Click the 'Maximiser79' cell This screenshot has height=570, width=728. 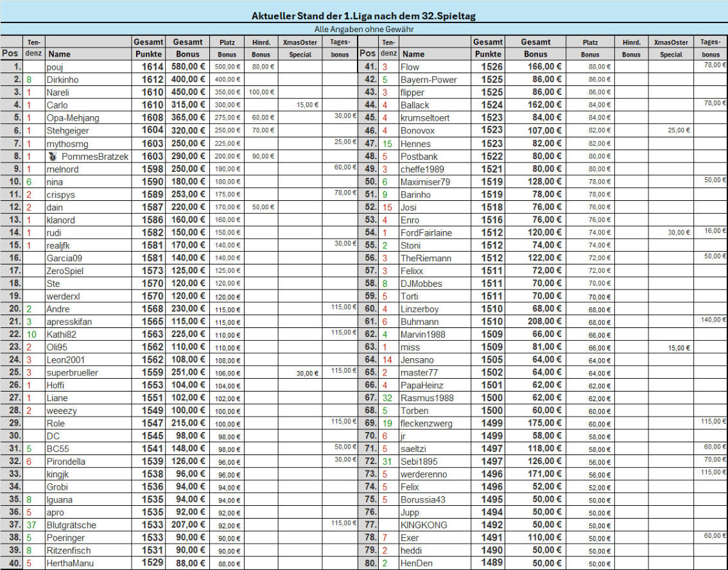(x=435, y=182)
